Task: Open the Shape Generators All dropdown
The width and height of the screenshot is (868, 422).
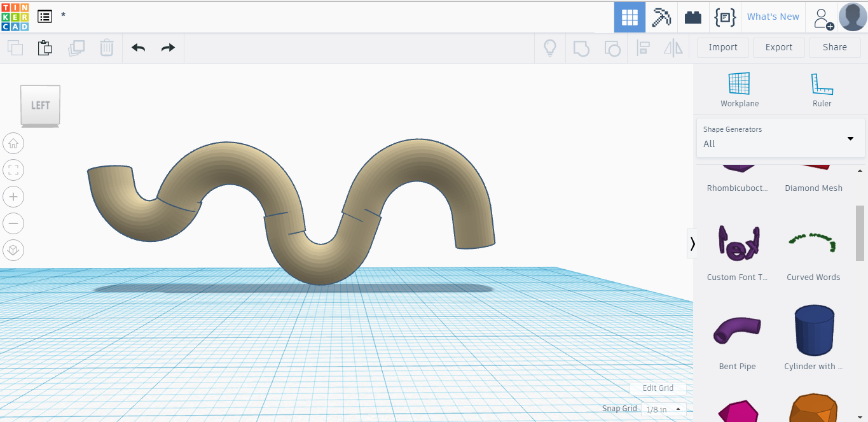Action: point(780,137)
